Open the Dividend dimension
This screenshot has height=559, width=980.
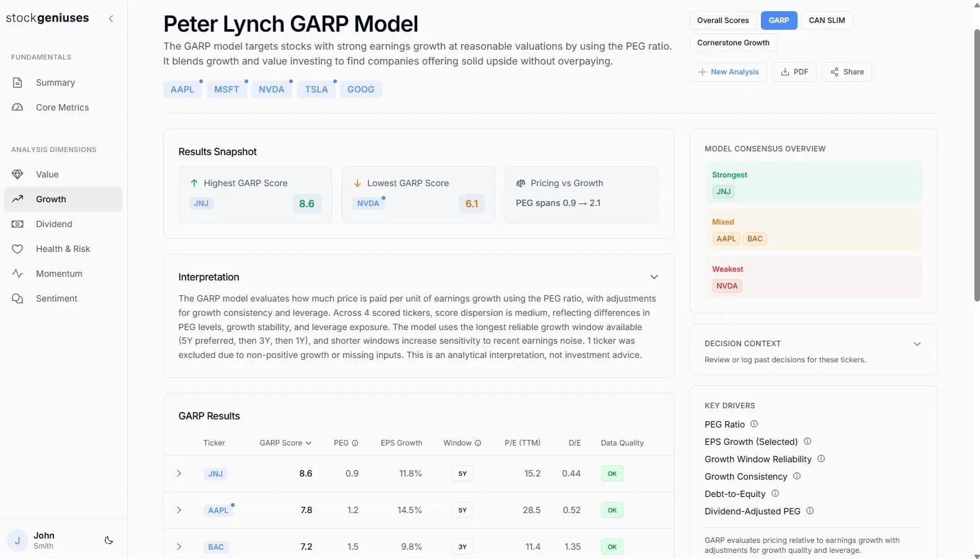click(x=63, y=224)
